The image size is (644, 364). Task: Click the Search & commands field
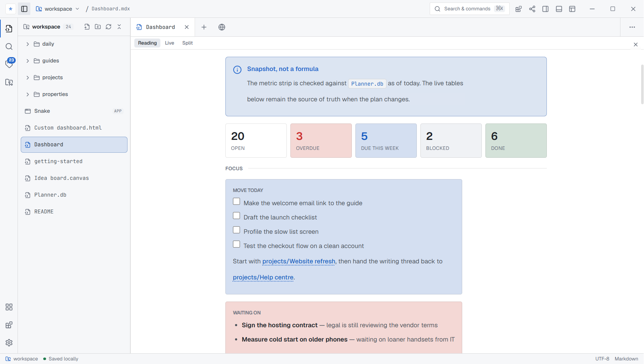coord(469,9)
